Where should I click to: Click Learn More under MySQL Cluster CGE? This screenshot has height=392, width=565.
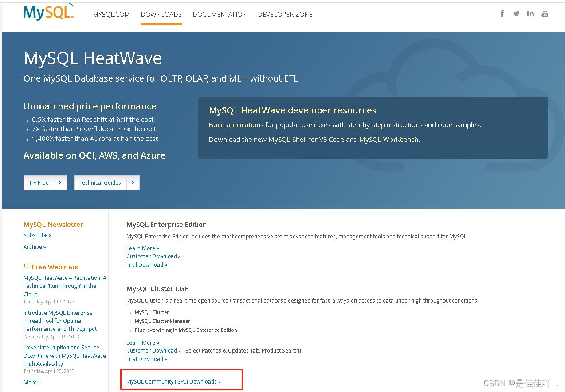pyautogui.click(x=142, y=343)
